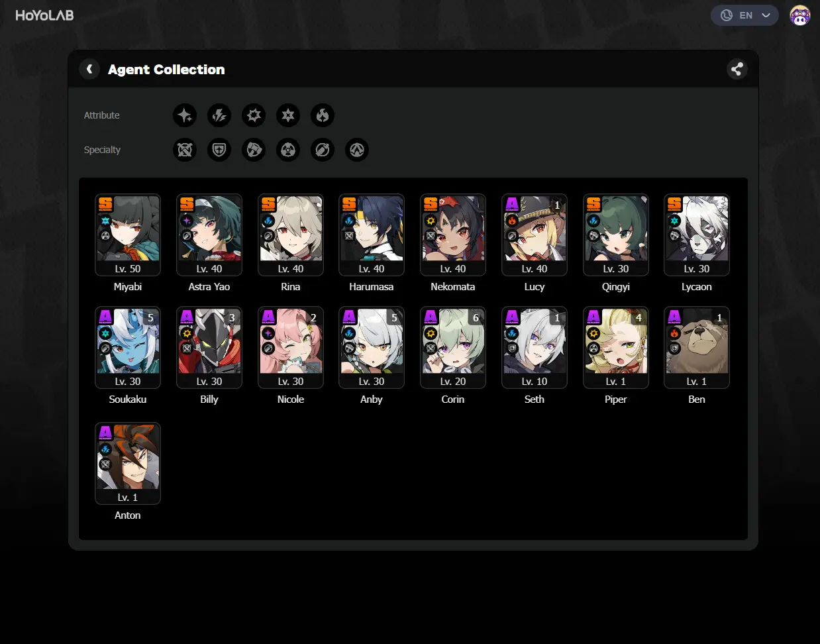Filter by Anomaly specialty icon

pyautogui.click(x=288, y=150)
